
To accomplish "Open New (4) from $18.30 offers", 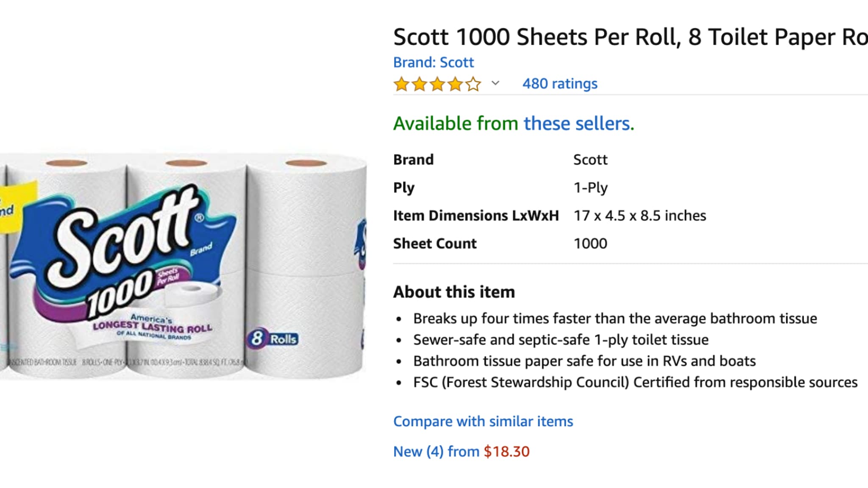I will 461,452.
